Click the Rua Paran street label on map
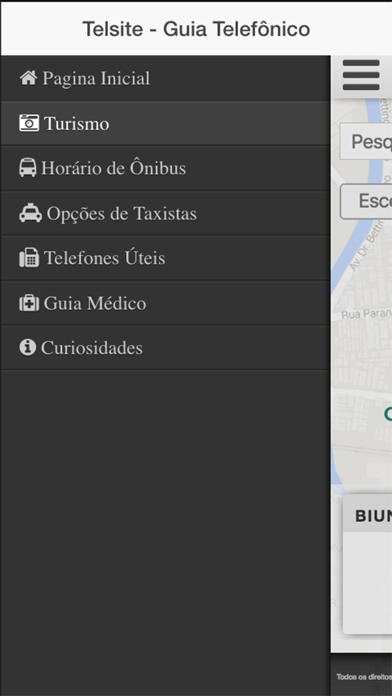 (x=366, y=314)
